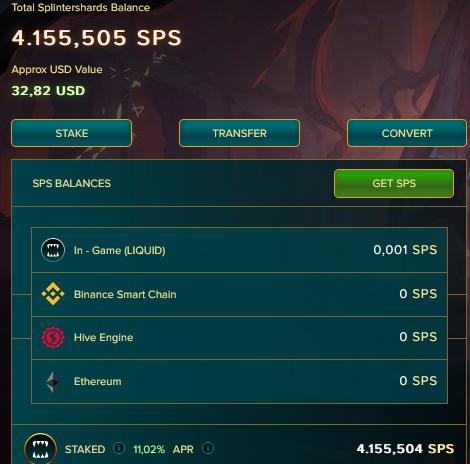Click the TRANSFER button

239,133
